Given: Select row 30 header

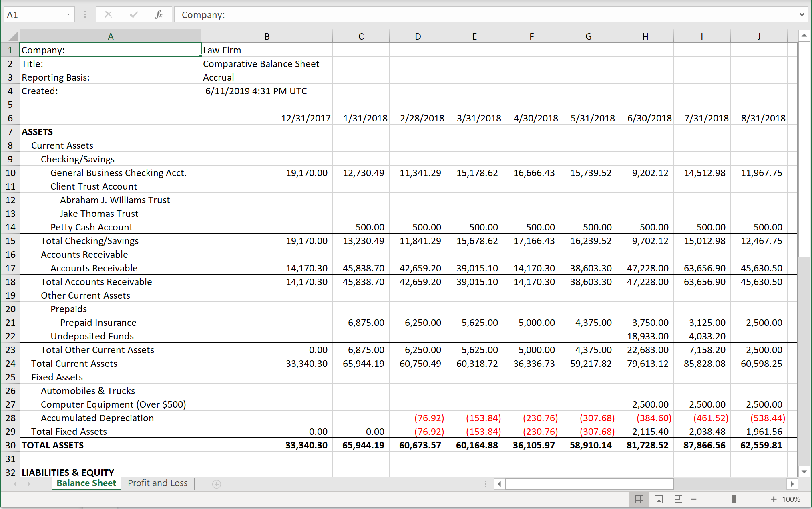Looking at the screenshot, I should coord(10,445).
